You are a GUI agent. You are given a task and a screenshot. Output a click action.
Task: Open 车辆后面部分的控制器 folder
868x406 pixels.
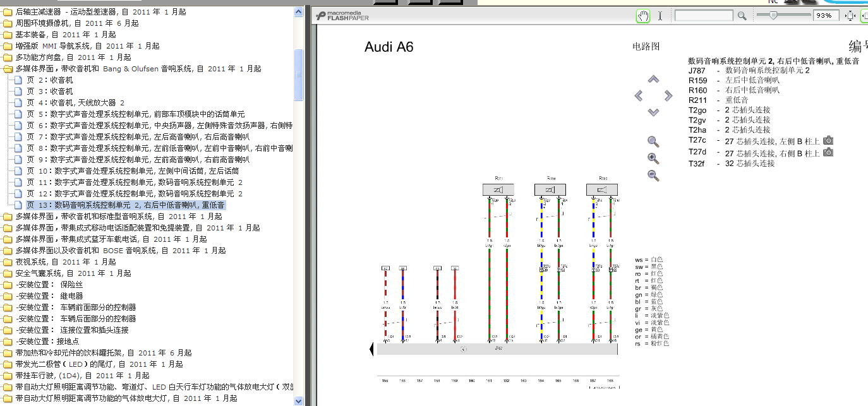pos(76,319)
